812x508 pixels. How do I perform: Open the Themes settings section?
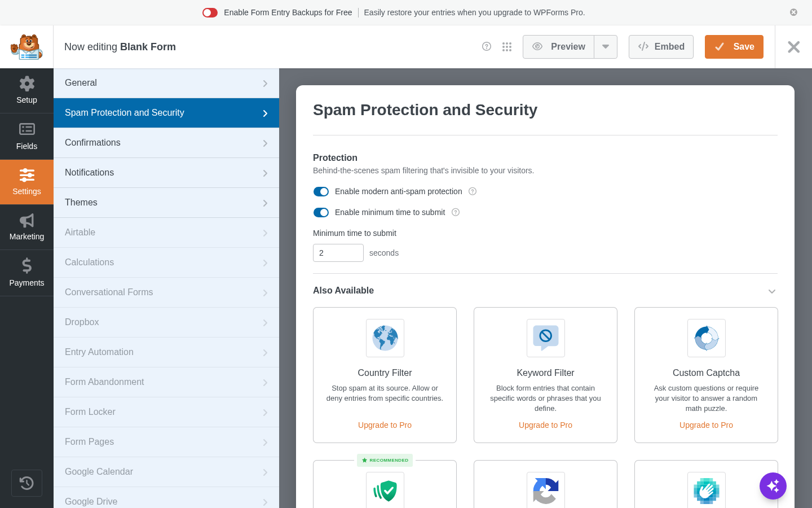coord(166,203)
